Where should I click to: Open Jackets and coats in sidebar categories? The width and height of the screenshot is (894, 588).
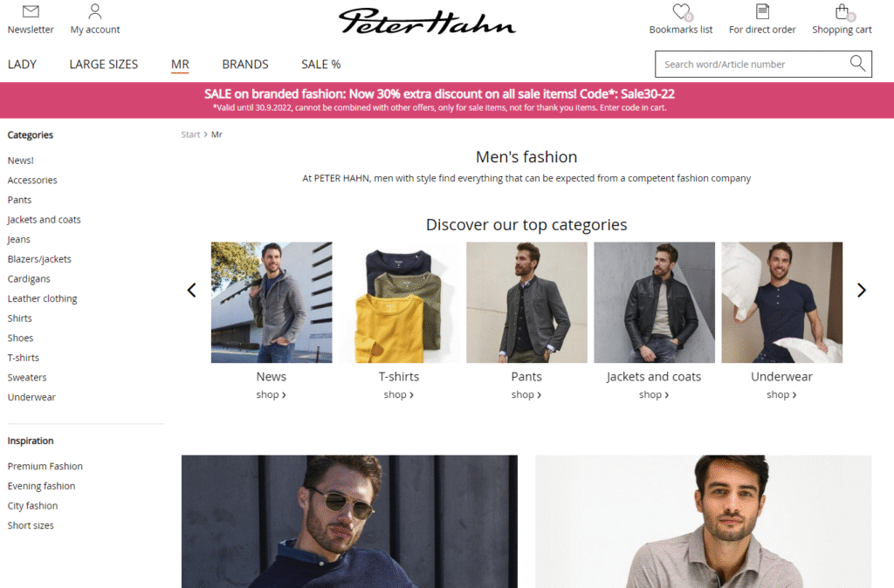coord(44,220)
